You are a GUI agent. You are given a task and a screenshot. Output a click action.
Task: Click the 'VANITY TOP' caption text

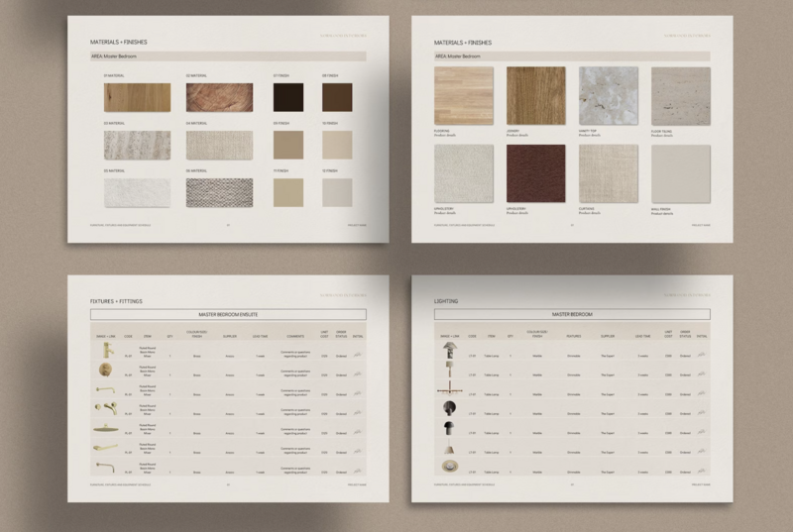click(588, 131)
